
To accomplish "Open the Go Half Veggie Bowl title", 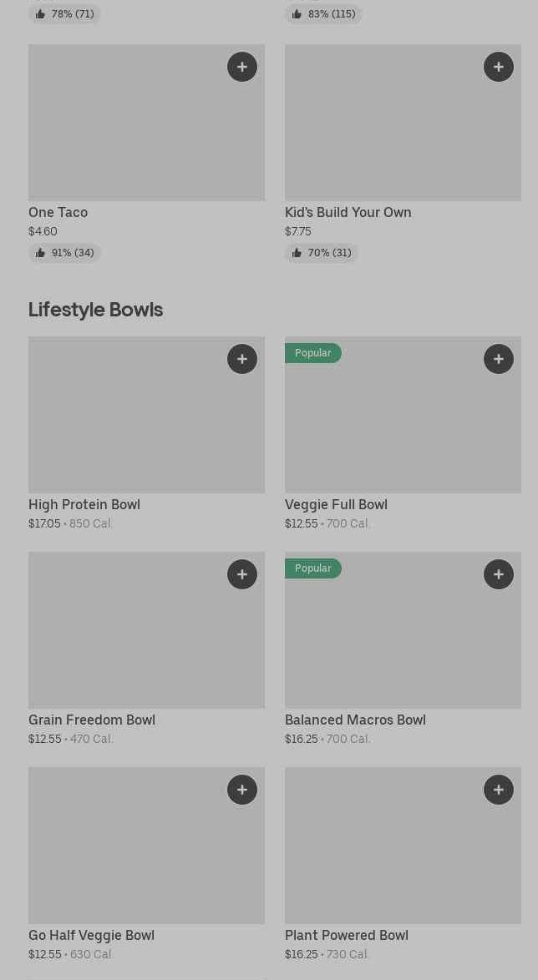I will 91,935.
